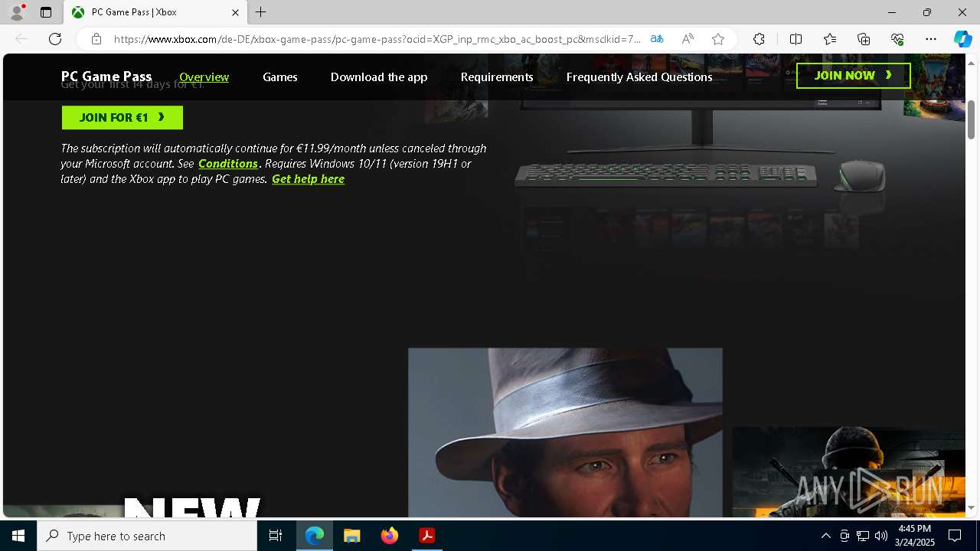The height and width of the screenshot is (551, 980).
Task: Activate the read aloud icon
Action: (x=688, y=39)
